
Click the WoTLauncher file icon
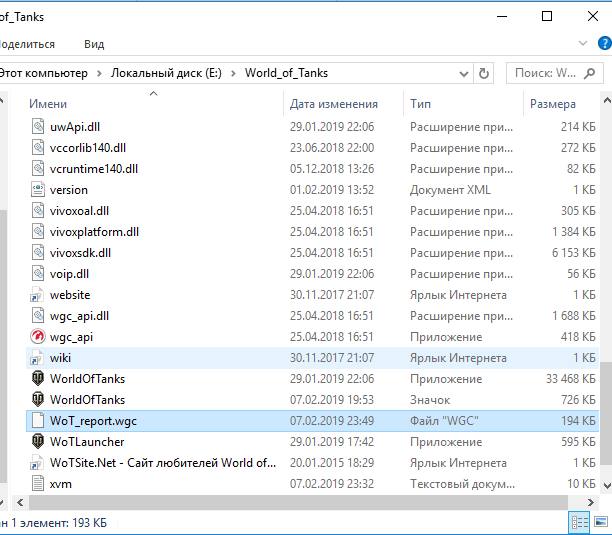tap(38, 442)
